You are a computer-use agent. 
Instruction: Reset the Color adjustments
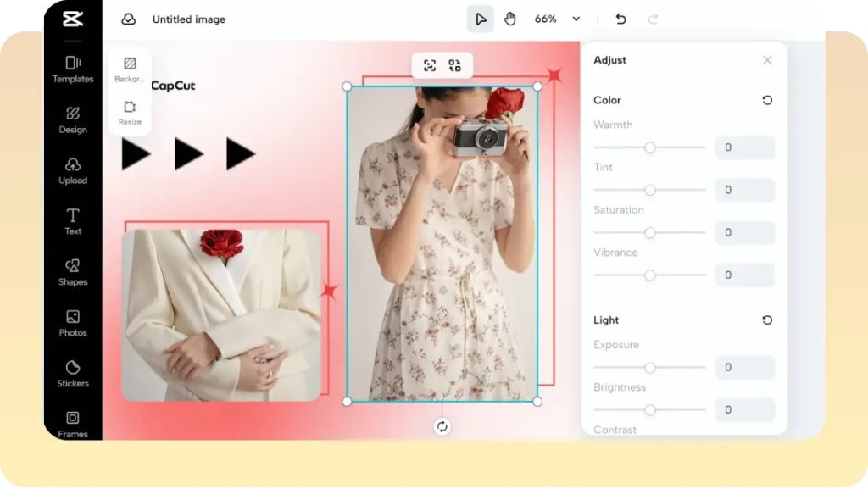[x=767, y=100]
